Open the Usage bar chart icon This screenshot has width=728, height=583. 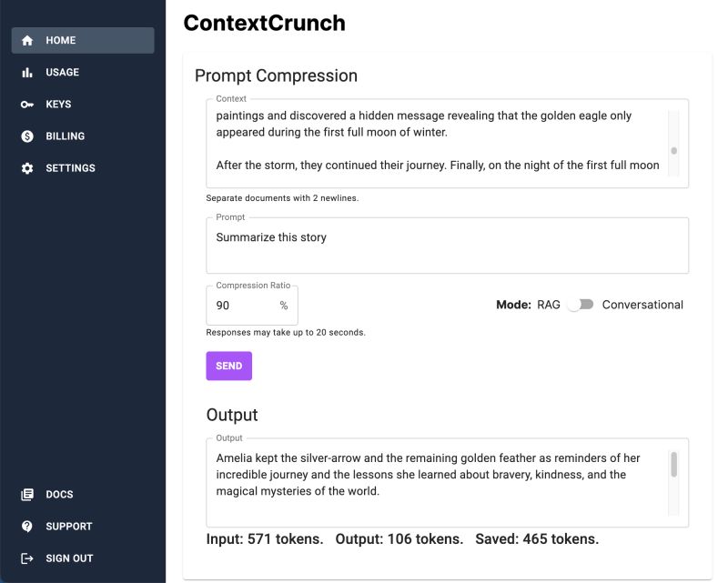coord(27,73)
